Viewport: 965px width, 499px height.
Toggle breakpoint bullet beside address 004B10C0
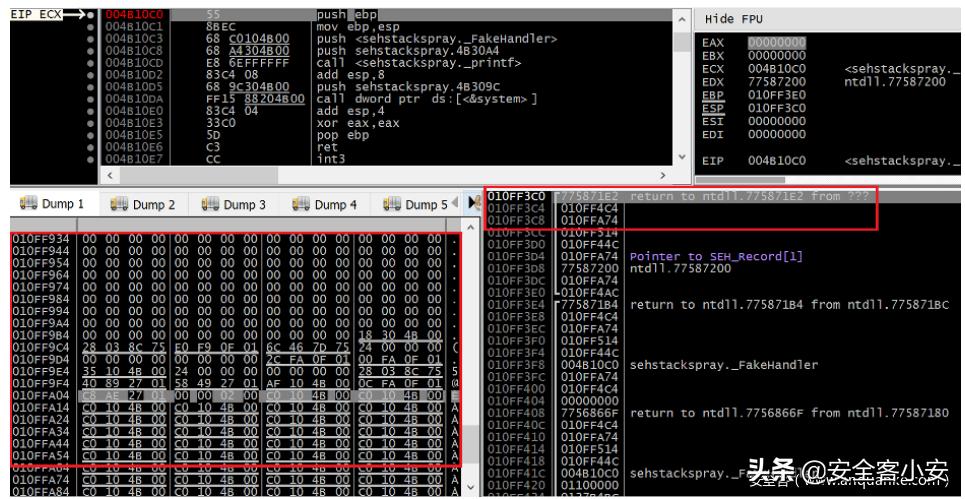91,15
